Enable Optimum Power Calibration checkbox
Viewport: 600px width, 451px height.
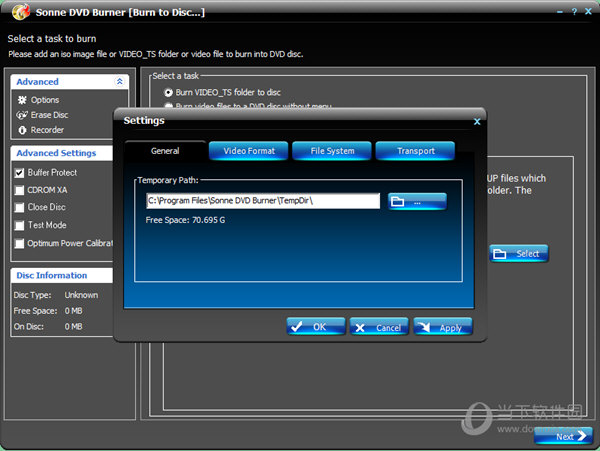pyautogui.click(x=19, y=243)
